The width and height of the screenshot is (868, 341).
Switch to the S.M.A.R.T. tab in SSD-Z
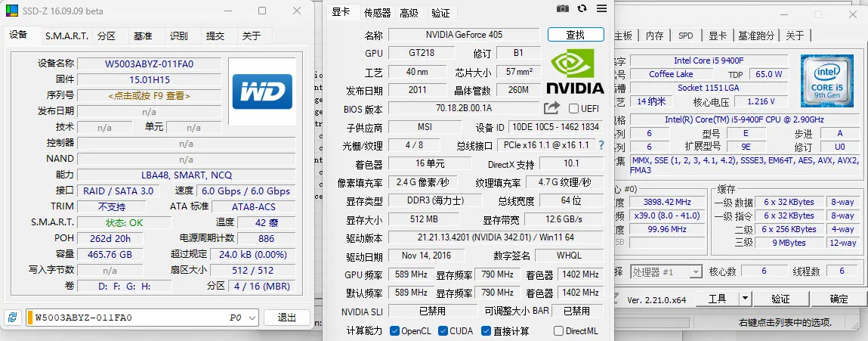pos(66,36)
